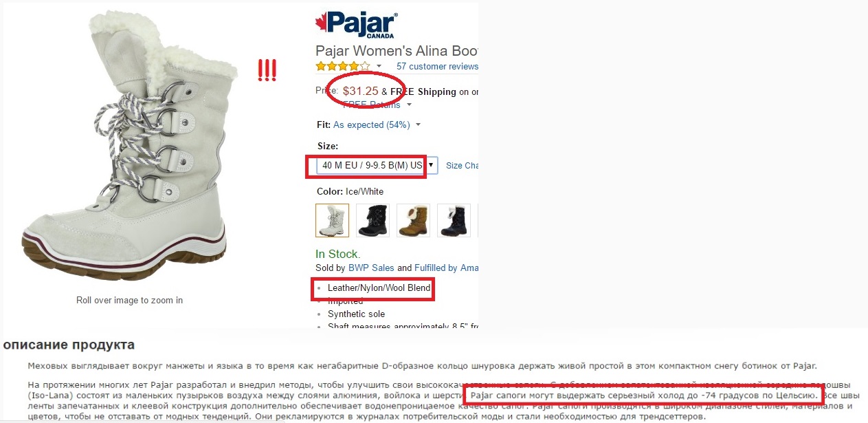Viewport: 868px width, 423px height.
Task: Click the Pajar Women's Alina Boot title
Action: [397, 51]
